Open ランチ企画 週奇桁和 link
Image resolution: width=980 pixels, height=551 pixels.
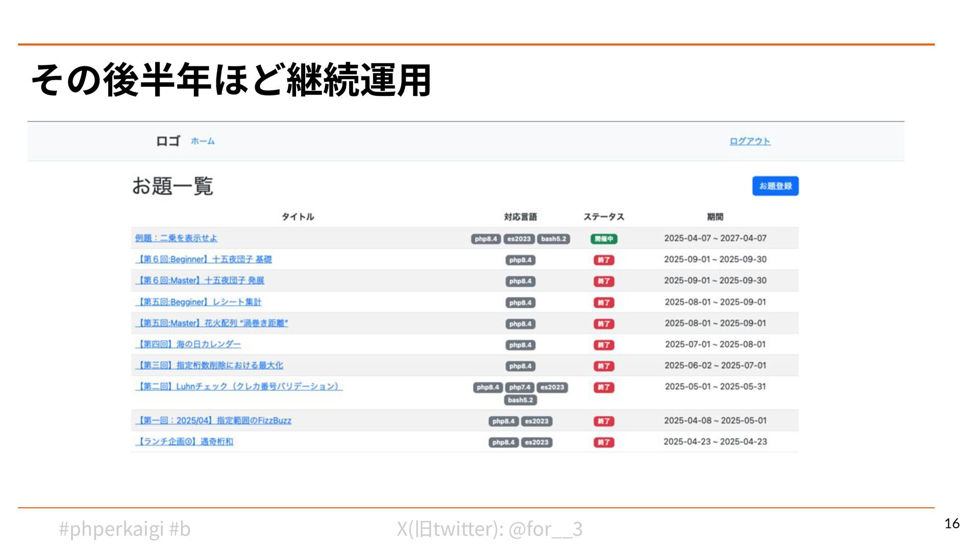(x=184, y=442)
